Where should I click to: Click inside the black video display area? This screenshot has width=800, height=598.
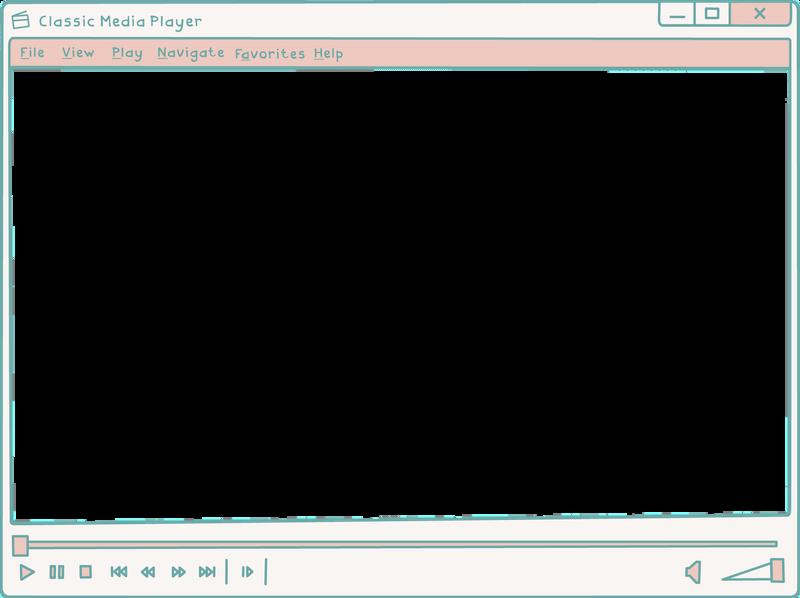pos(399,295)
